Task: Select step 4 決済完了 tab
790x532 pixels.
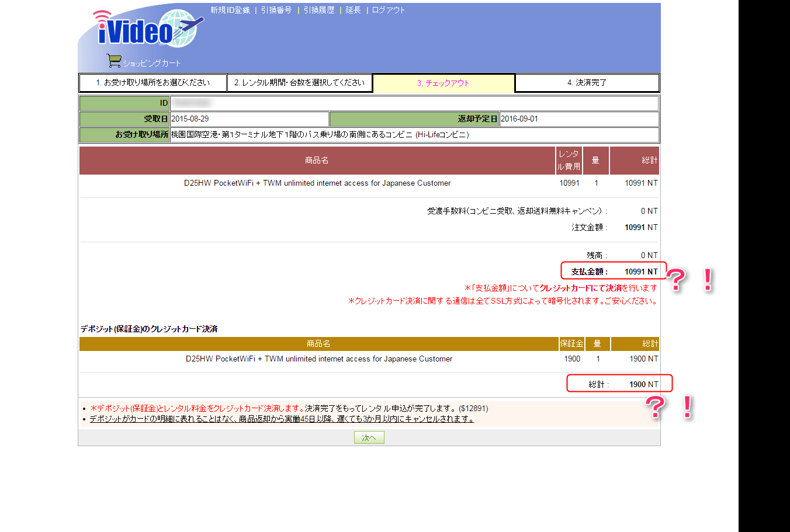Action: point(587,83)
